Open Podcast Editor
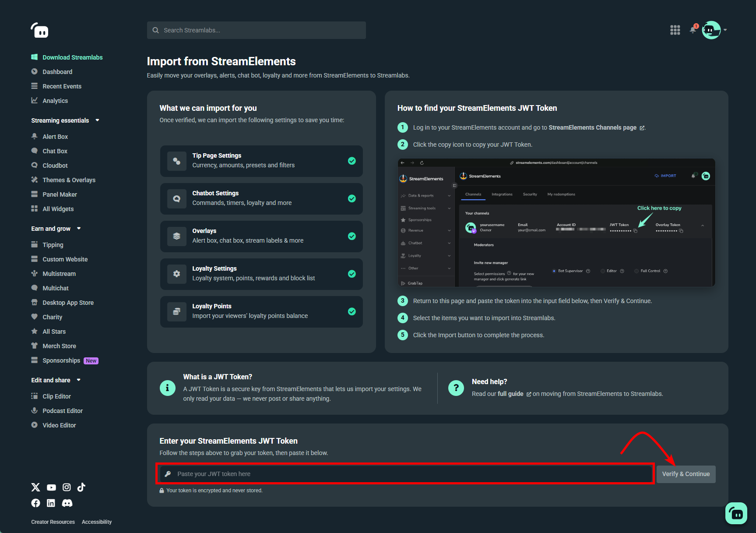756x533 pixels. coord(57,411)
